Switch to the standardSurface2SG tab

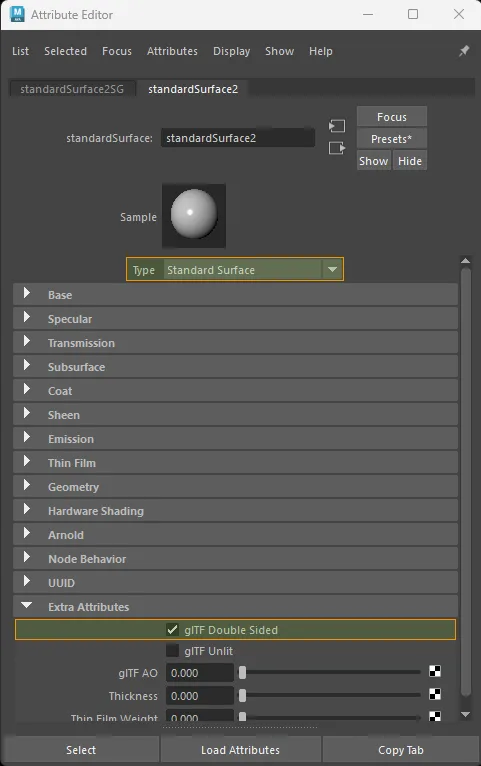72,89
